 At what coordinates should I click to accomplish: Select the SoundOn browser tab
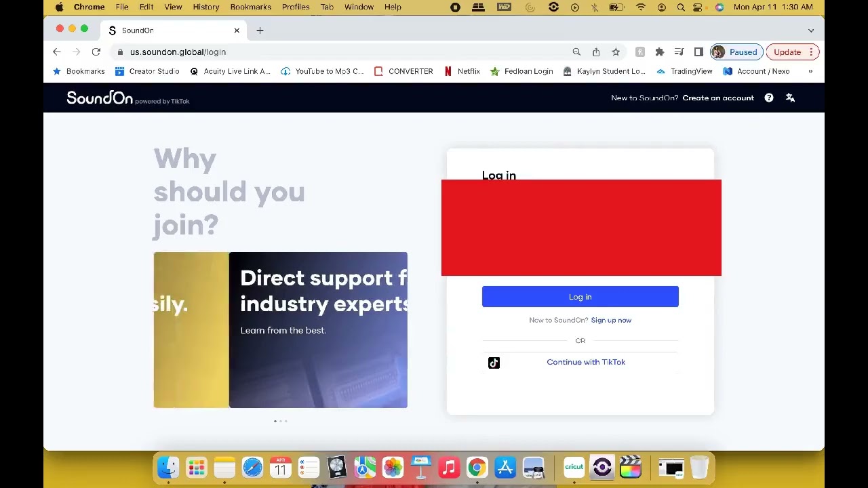pyautogui.click(x=173, y=30)
